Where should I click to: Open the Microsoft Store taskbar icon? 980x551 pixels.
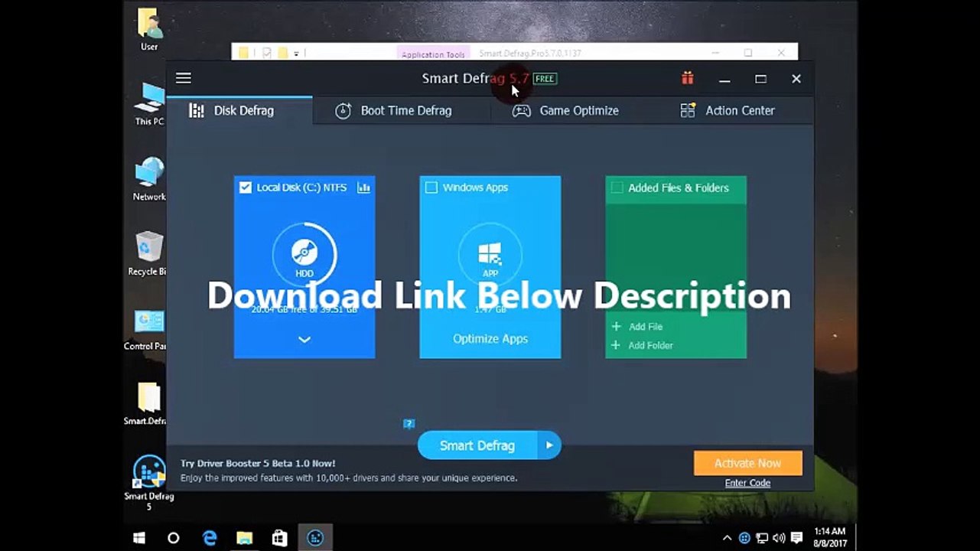click(280, 538)
